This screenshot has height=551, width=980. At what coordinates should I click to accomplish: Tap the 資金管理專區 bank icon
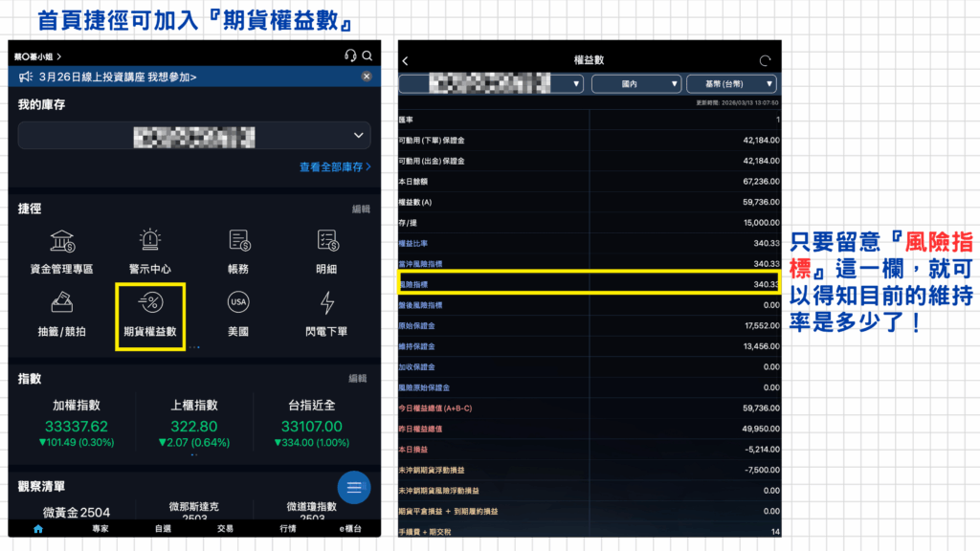point(63,241)
